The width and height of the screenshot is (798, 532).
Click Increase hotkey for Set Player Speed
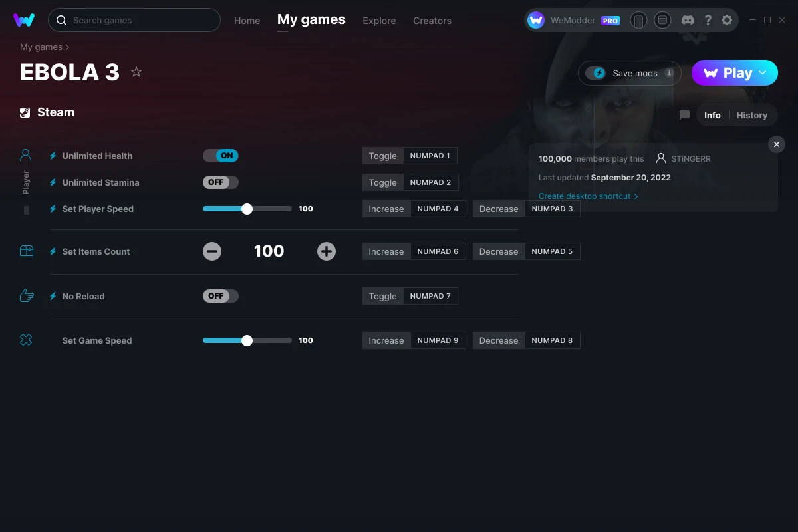point(414,209)
